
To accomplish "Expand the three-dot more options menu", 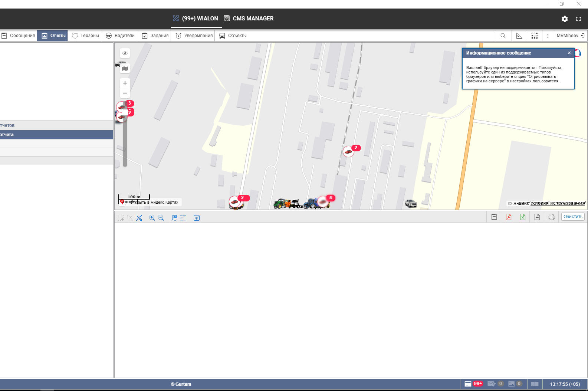I will coord(548,36).
